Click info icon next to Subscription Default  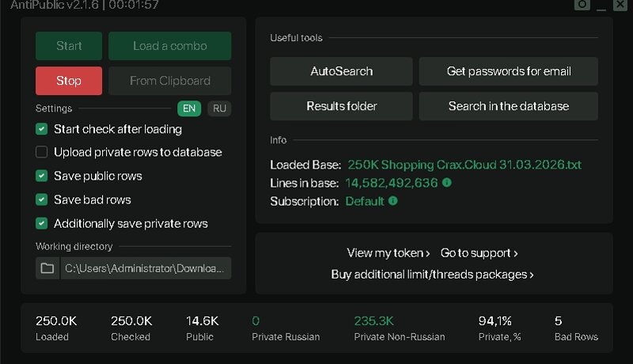(x=393, y=201)
